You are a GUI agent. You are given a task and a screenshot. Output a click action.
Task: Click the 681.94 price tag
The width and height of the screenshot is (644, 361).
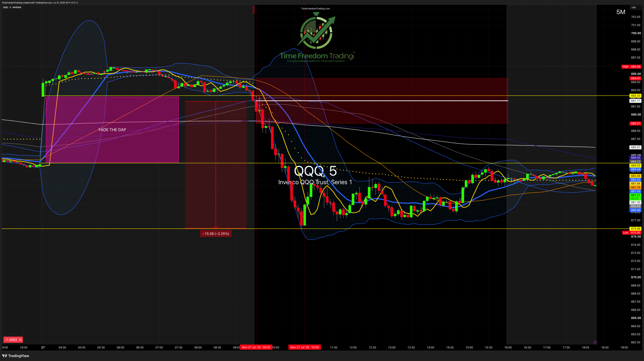636,184
